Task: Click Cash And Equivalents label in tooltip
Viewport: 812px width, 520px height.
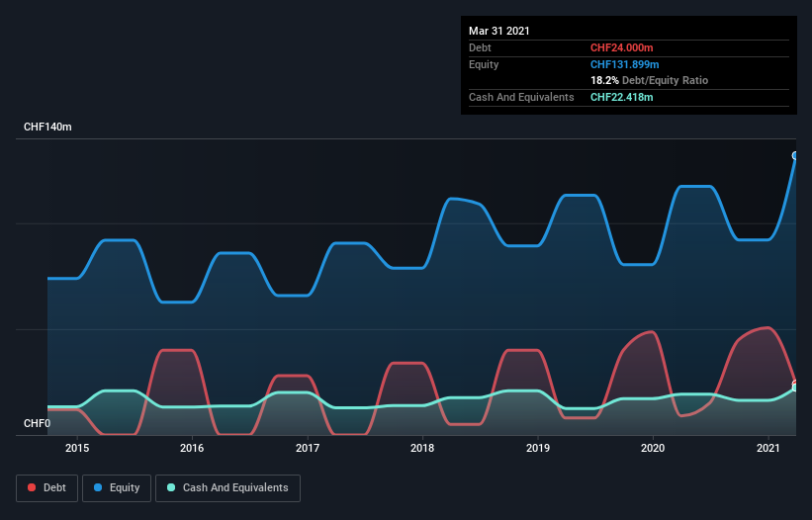Action: [521, 97]
